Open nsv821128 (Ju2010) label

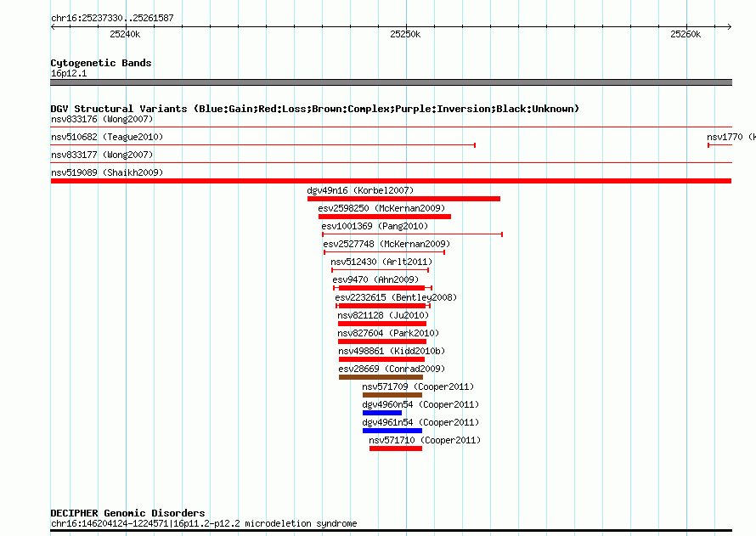tap(383, 315)
